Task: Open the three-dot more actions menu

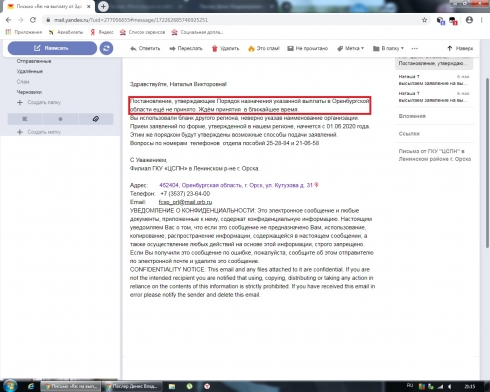Action: pyautogui.click(x=414, y=48)
